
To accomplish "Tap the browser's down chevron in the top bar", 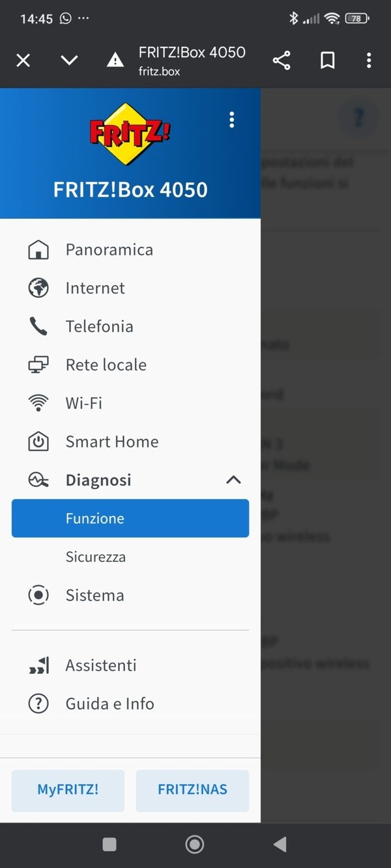I will [x=69, y=61].
